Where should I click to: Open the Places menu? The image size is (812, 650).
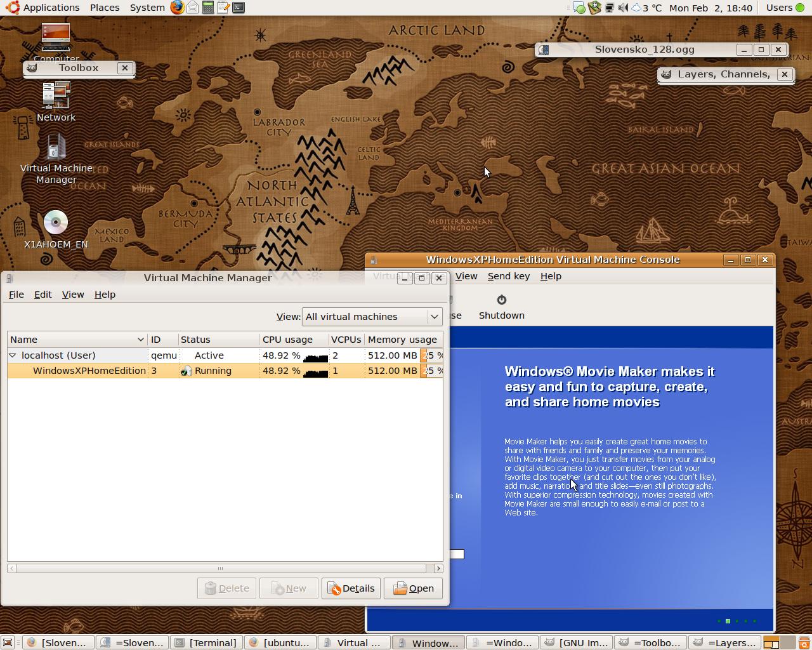(x=105, y=8)
